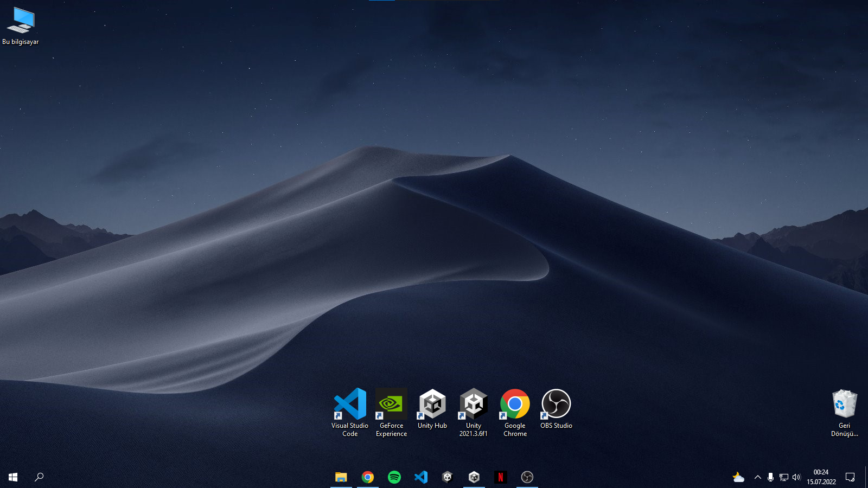868x488 pixels.
Task: Open the volume control tray icon
Action: (x=796, y=477)
